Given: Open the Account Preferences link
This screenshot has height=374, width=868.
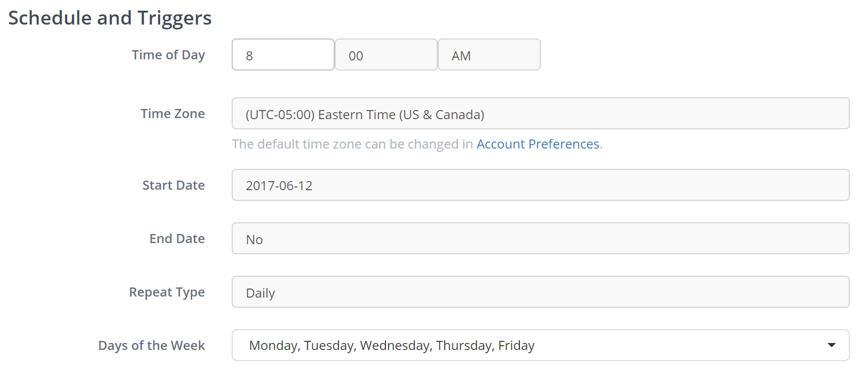Looking at the screenshot, I should [x=538, y=144].
